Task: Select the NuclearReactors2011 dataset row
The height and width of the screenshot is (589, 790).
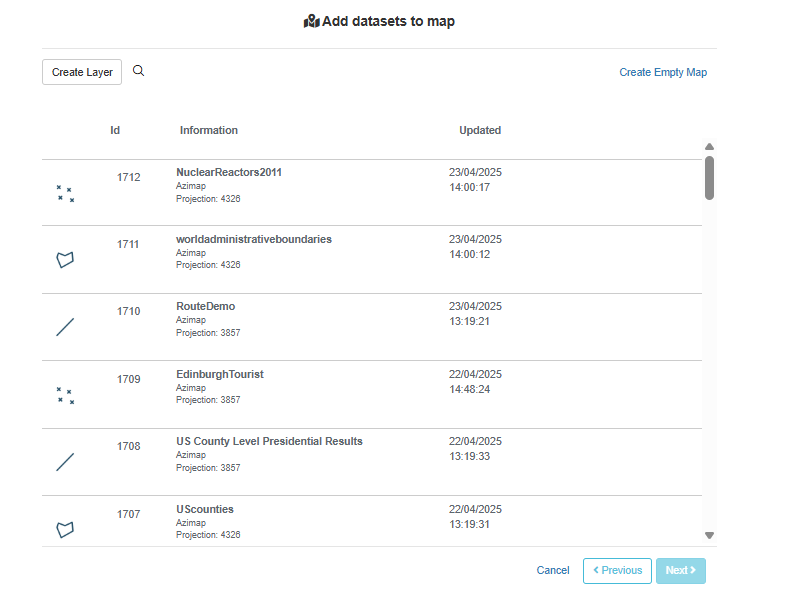Action: point(372,192)
